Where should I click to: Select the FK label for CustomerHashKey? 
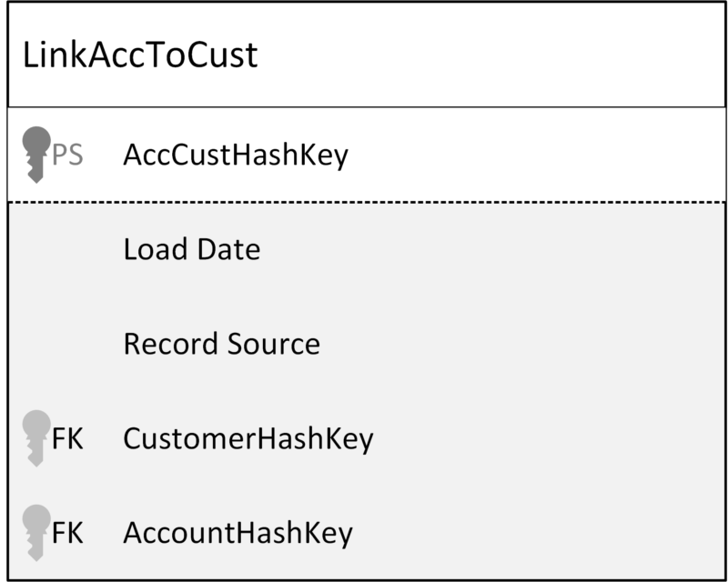(x=67, y=438)
